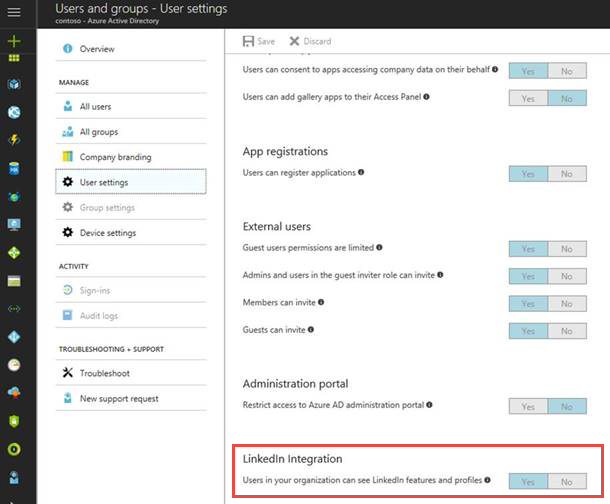Click the gear icon beside Device settings
Screen dimensions: 610x504
tap(68, 232)
